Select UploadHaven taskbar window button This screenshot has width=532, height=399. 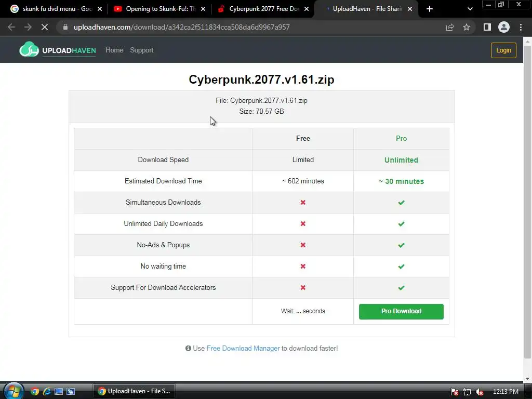(134, 391)
